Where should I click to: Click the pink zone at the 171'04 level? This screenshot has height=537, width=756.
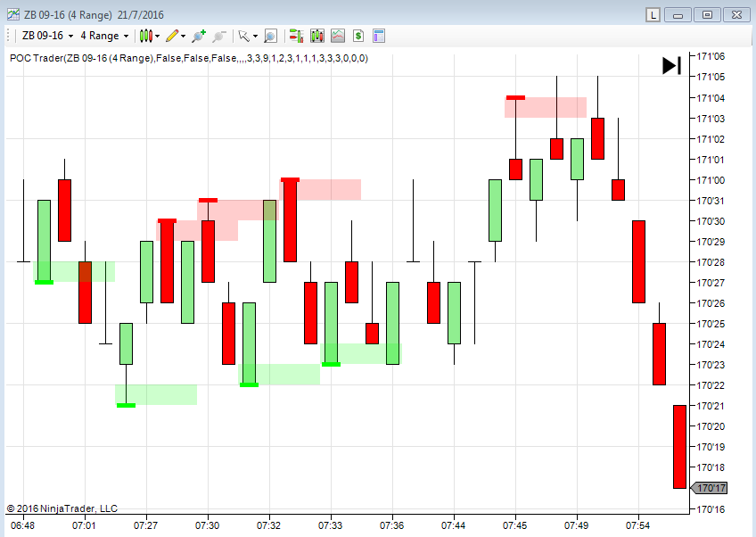(x=546, y=108)
